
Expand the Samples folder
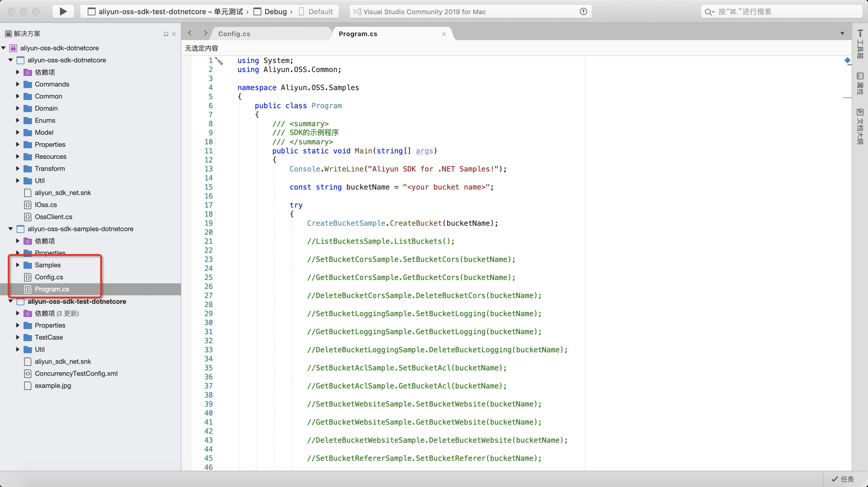tap(18, 265)
